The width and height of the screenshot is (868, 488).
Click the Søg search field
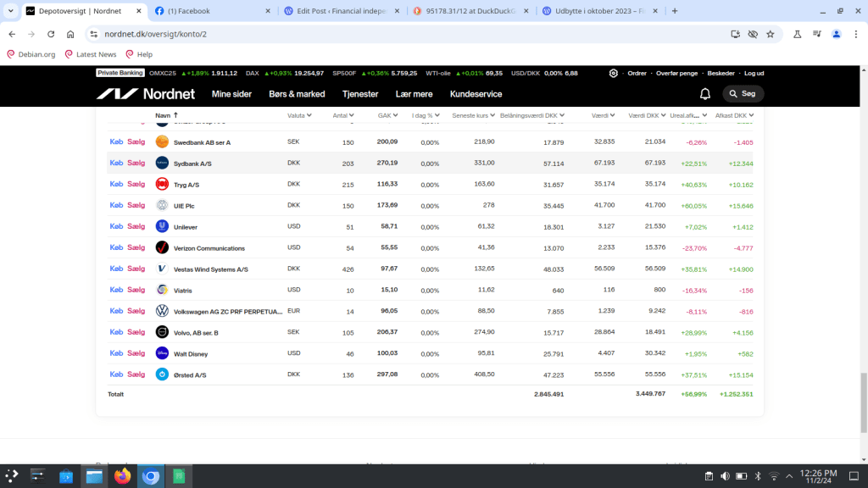pos(743,94)
